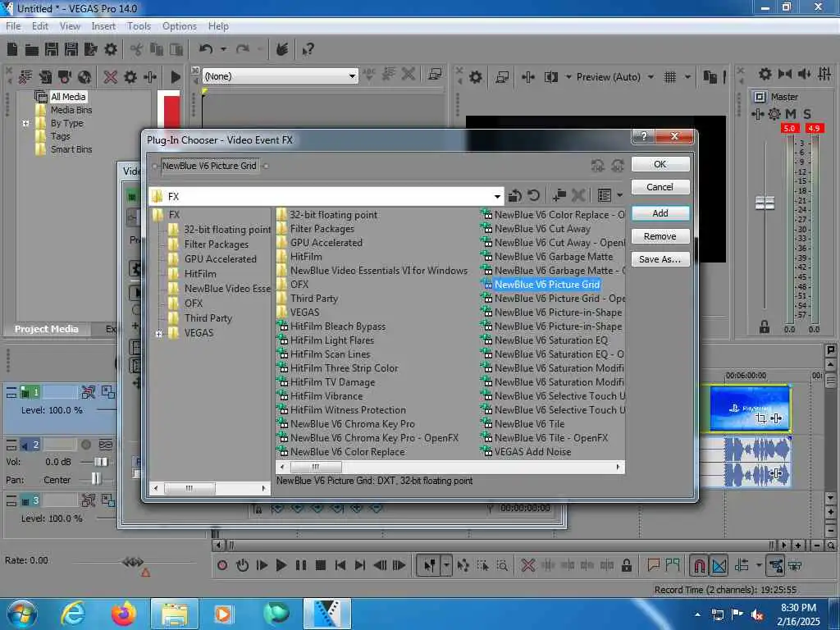Select VEGAS Add Noise plug-in
840x630 pixels.
[x=526, y=452]
